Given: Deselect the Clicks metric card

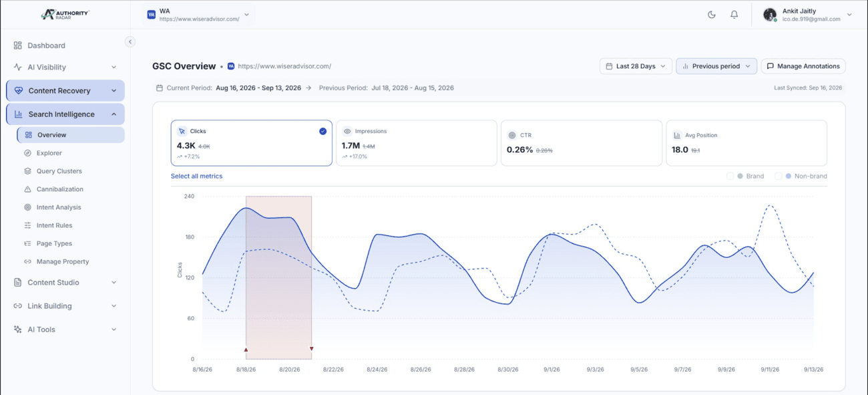Looking at the screenshot, I should (252, 143).
